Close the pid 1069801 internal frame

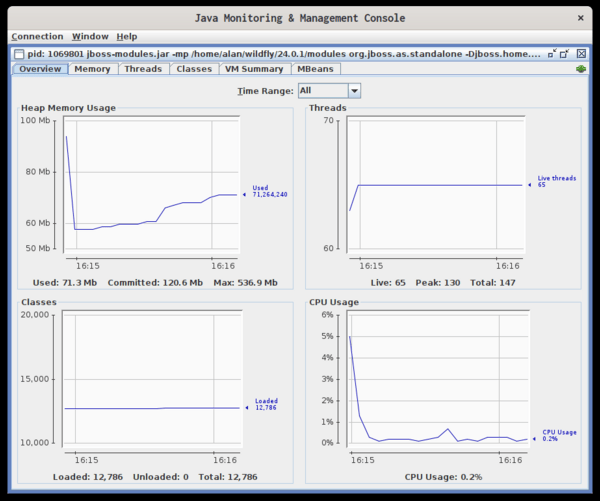pyautogui.click(x=581, y=53)
